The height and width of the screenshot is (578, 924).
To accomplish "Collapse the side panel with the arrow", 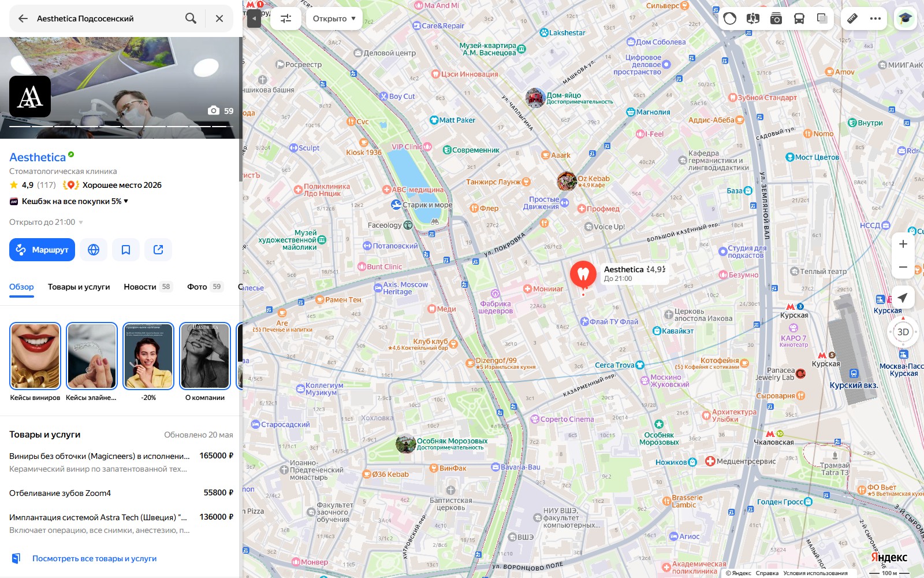I will (x=254, y=18).
